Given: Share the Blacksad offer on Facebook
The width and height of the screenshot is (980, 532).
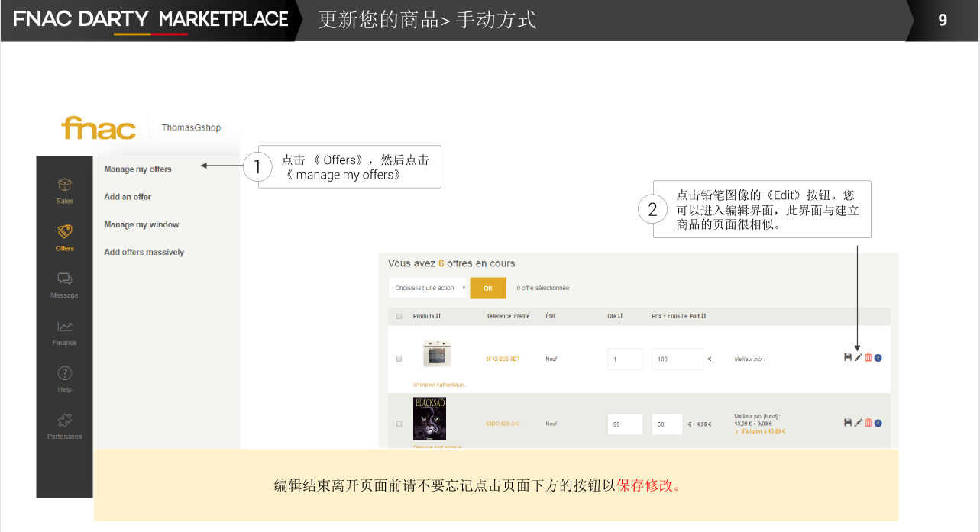Looking at the screenshot, I should (x=878, y=422).
